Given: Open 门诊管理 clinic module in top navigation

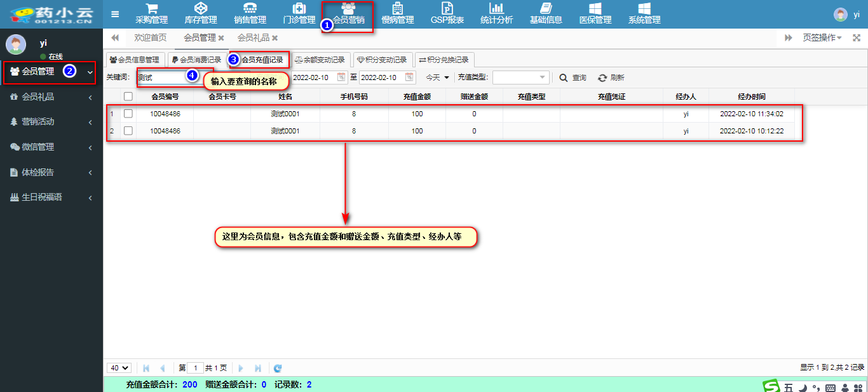Looking at the screenshot, I should click(299, 14).
